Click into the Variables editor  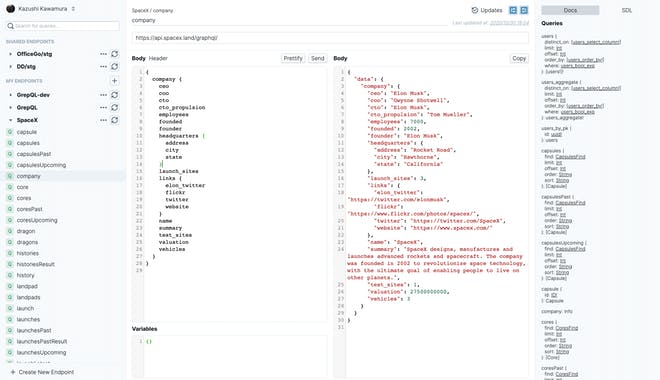pyautogui.click(x=235, y=356)
